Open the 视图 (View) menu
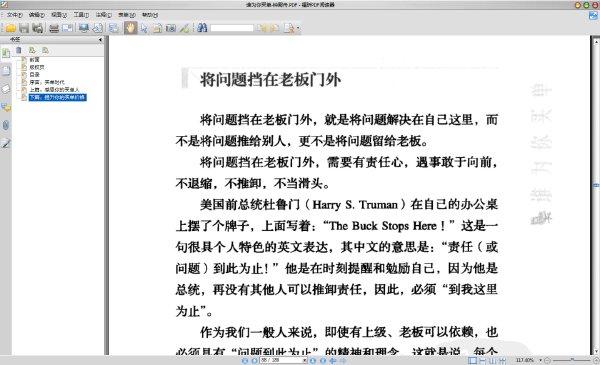The image size is (600, 365). [59, 15]
